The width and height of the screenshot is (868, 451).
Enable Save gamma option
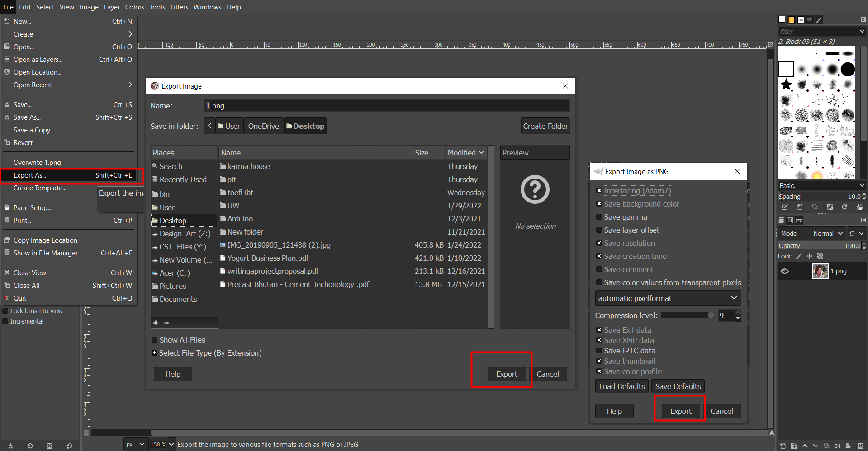[x=599, y=217]
